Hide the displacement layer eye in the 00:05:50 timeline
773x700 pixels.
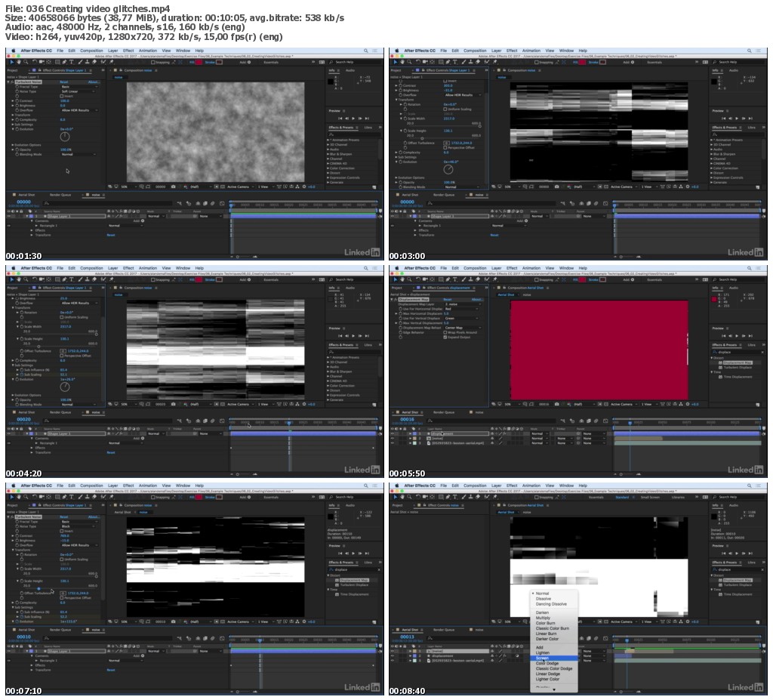393,433
